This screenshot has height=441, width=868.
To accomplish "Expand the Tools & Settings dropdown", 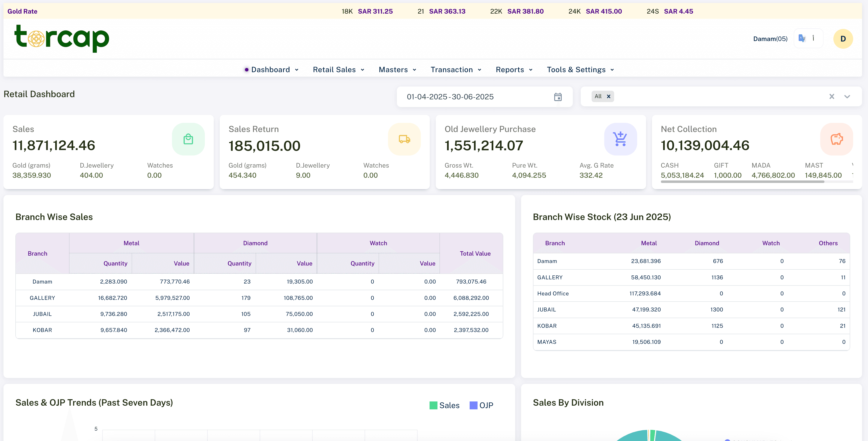I will (x=580, y=70).
